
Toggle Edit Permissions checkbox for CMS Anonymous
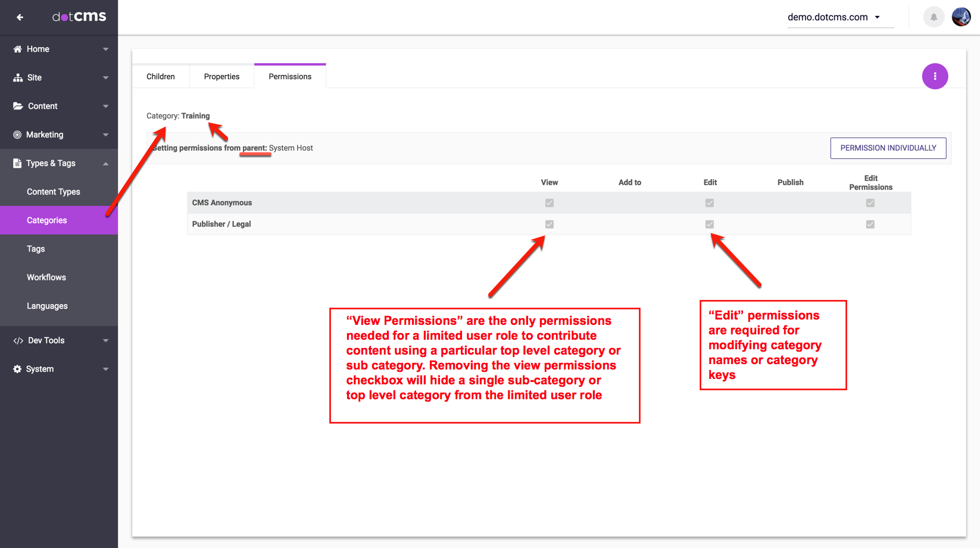[870, 203]
